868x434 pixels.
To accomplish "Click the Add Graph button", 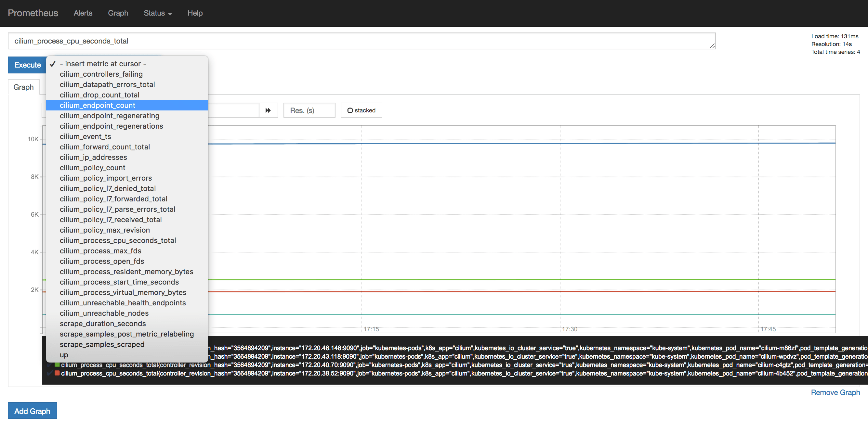I will pos(33,411).
